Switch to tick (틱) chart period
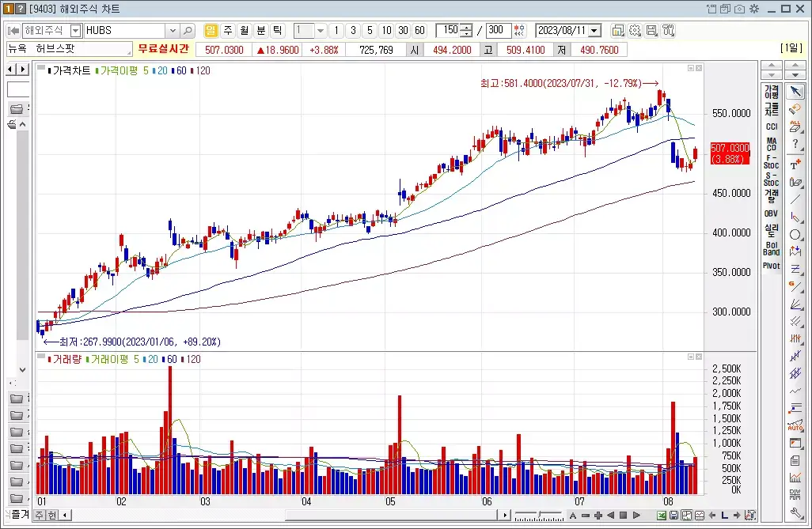The width and height of the screenshot is (812, 529). click(278, 31)
